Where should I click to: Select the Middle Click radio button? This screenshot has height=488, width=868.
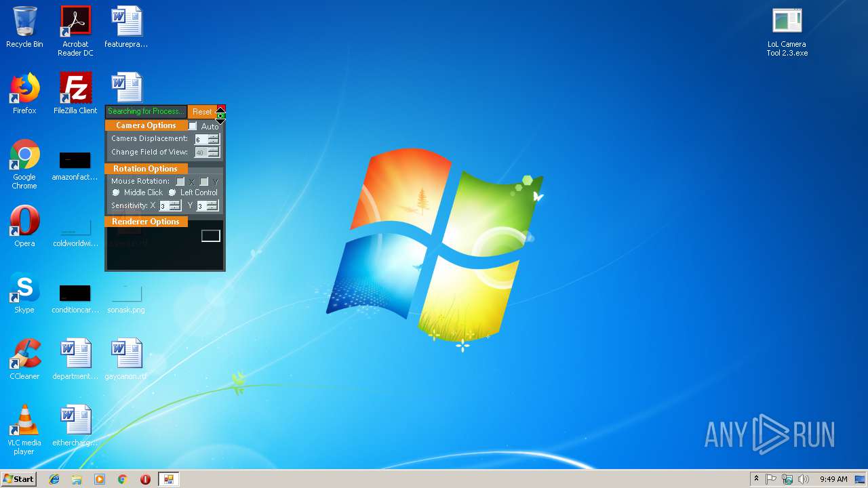click(116, 192)
